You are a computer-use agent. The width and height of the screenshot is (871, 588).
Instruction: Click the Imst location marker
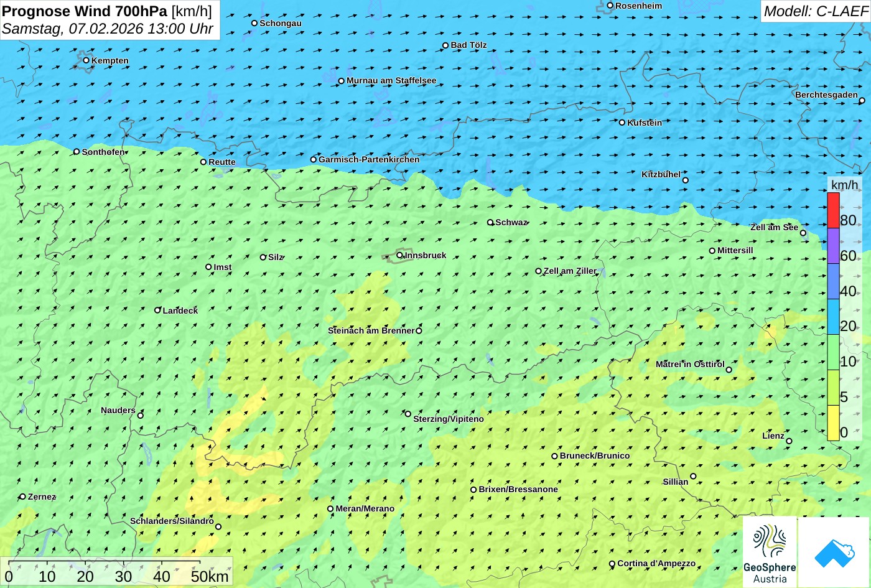point(208,267)
